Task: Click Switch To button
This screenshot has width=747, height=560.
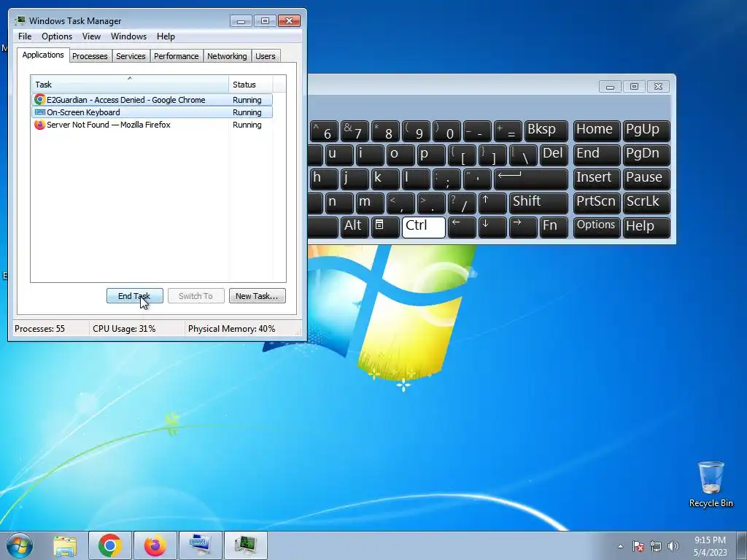Action: tap(196, 296)
